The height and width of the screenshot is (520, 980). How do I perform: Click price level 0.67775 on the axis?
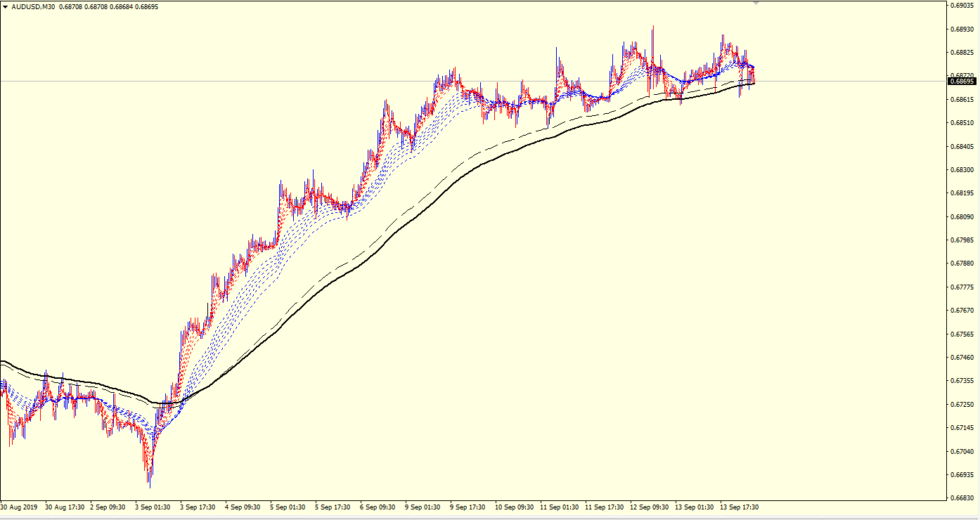[x=962, y=287]
